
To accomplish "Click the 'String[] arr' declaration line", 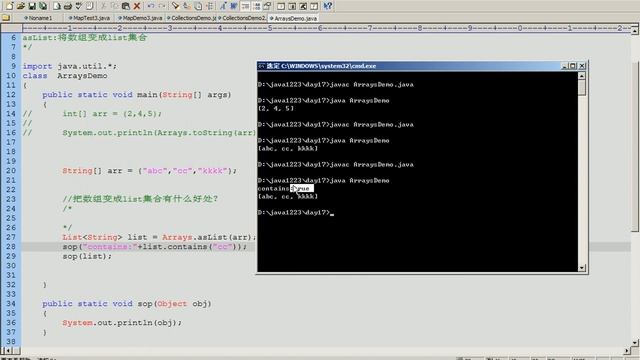I will click(x=149, y=171).
